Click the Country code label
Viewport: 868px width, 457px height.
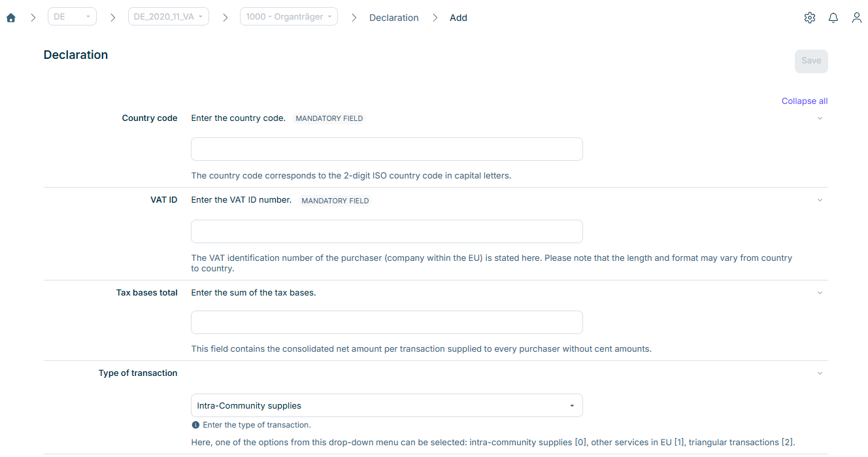[150, 118]
